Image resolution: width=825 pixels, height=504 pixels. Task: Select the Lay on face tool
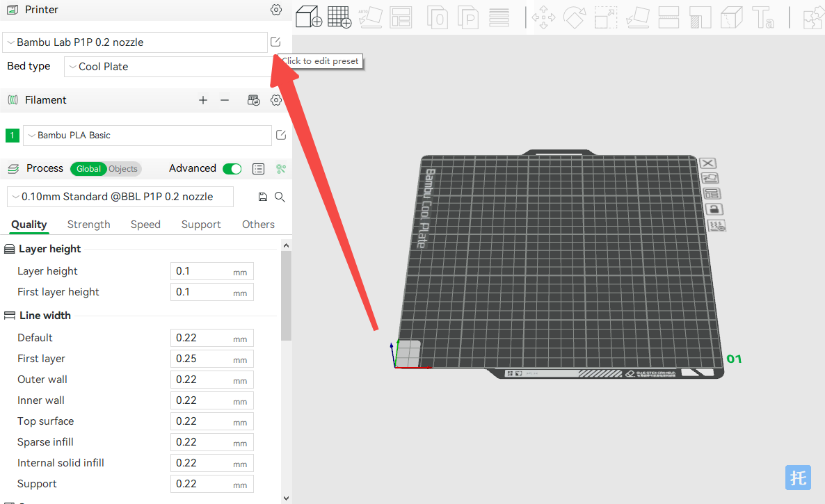tap(638, 17)
